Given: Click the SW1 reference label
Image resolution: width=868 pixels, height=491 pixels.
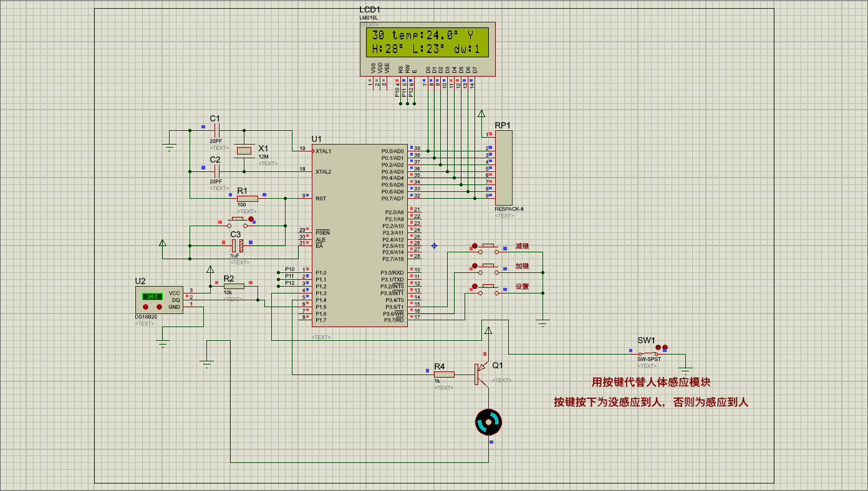Looking at the screenshot, I should coord(646,340).
